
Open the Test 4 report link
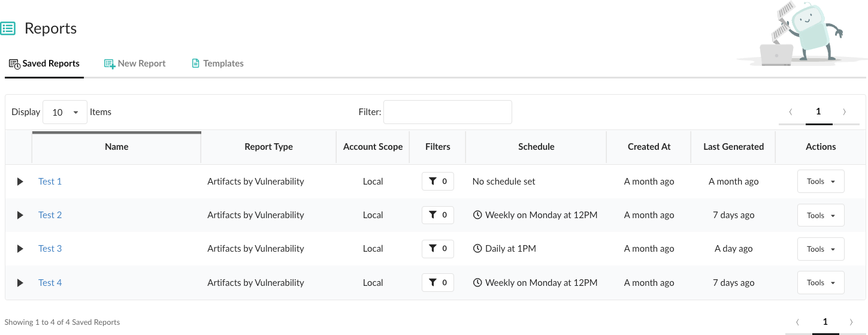tap(50, 283)
